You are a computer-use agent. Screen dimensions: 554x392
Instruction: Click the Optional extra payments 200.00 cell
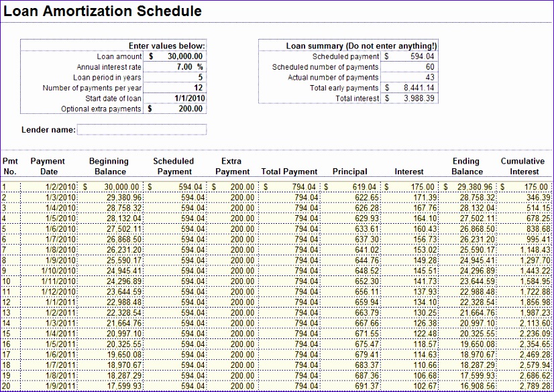tap(174, 109)
